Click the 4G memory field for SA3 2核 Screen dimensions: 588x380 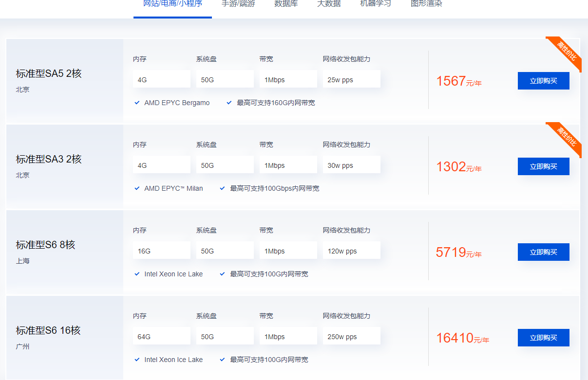click(x=162, y=165)
